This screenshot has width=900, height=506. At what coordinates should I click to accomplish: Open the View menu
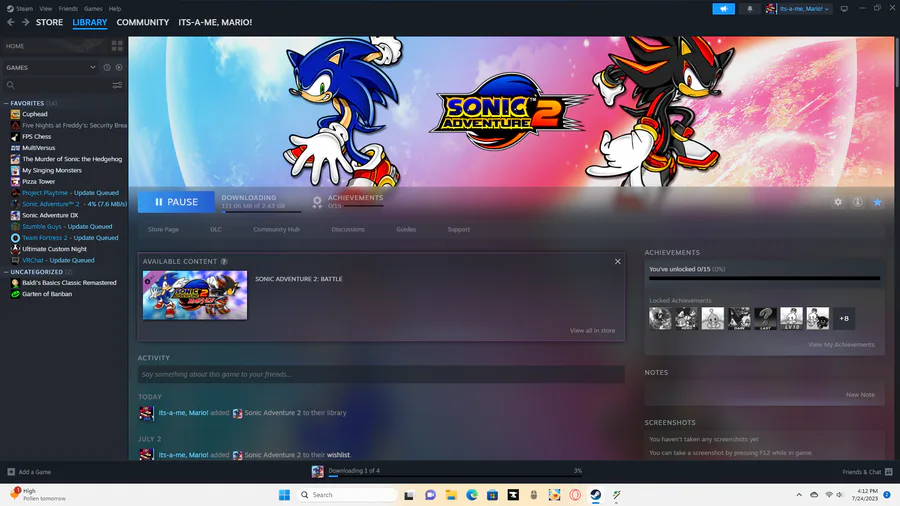pos(45,9)
